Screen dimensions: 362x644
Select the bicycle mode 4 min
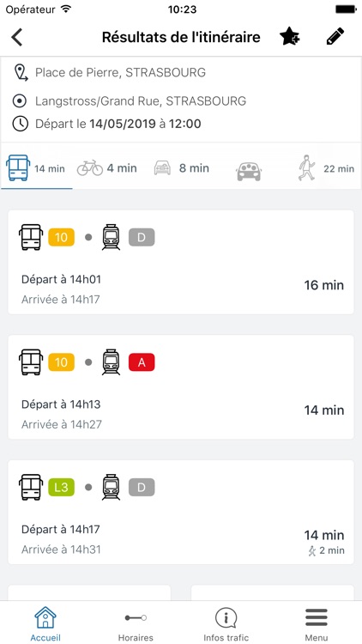coord(106,168)
